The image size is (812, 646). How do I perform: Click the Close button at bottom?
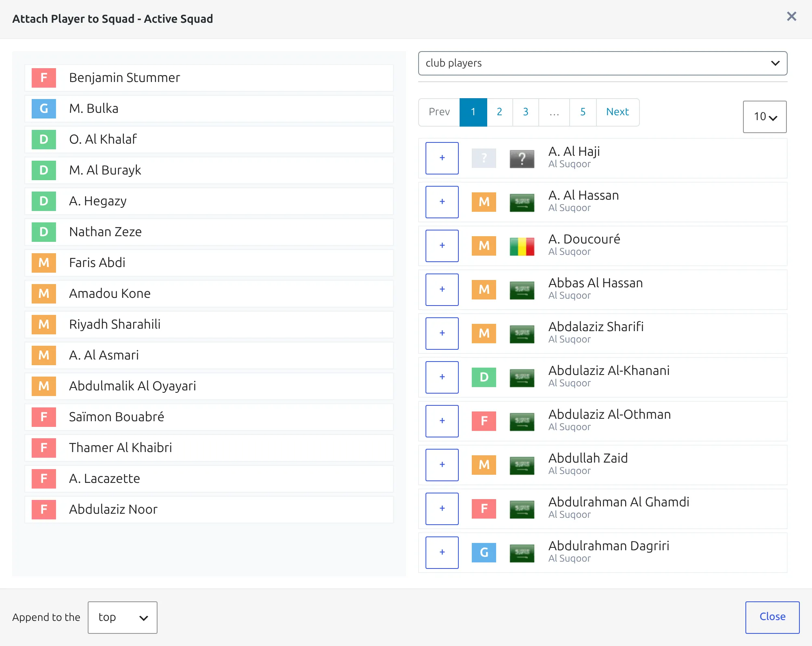point(772,617)
